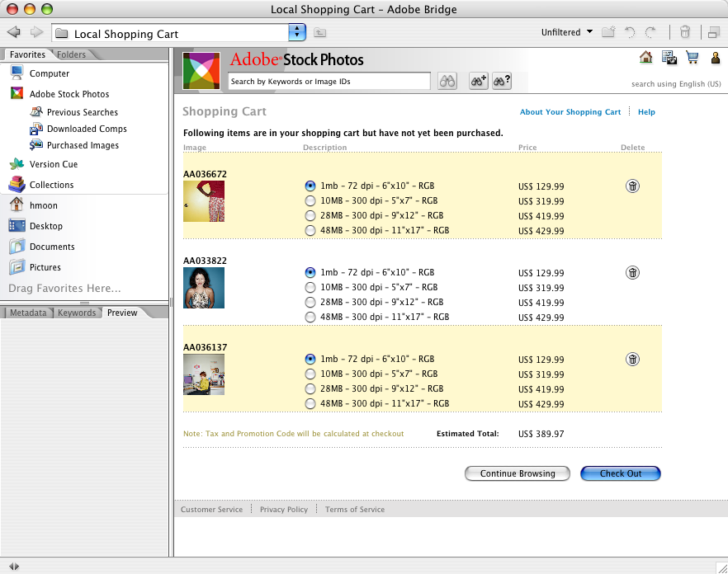Delete image AA036672 from cart
Screen dimensions: 728x574
click(x=632, y=186)
